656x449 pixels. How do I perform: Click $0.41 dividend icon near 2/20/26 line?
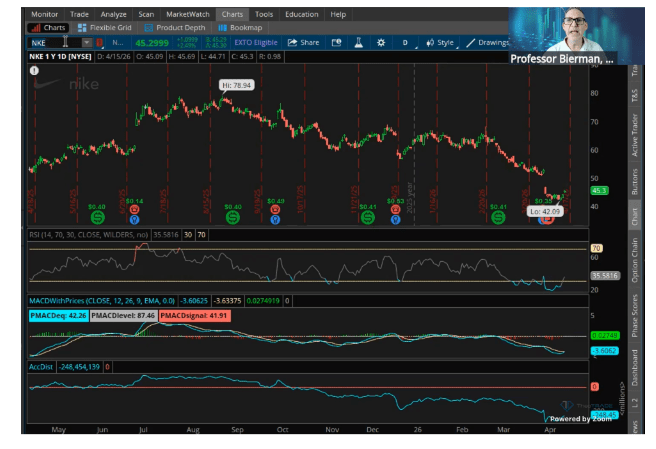(x=498, y=217)
